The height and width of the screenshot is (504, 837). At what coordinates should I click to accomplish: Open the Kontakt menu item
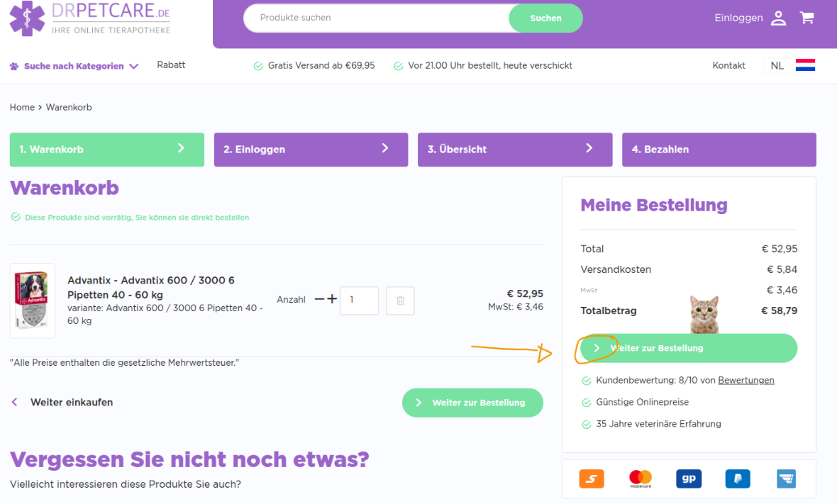coord(728,66)
